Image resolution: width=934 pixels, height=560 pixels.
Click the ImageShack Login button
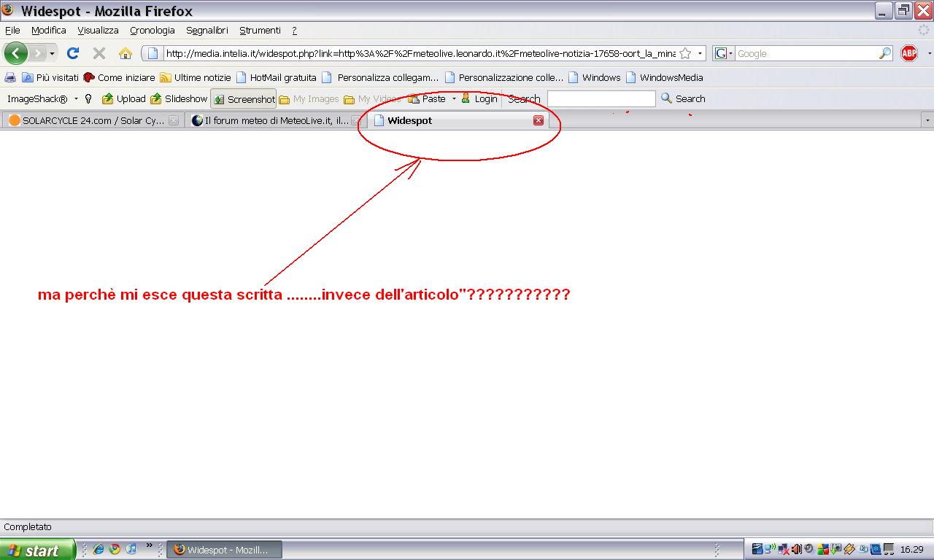[x=479, y=99]
